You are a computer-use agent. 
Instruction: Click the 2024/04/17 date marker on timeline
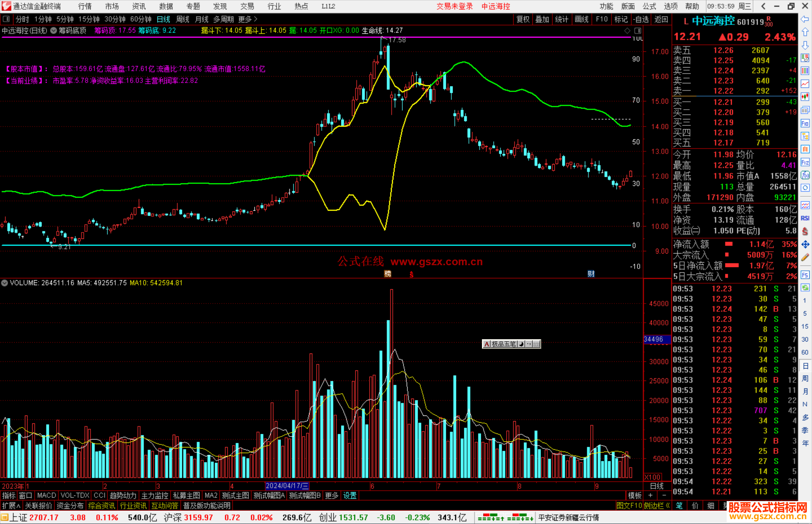[286, 486]
